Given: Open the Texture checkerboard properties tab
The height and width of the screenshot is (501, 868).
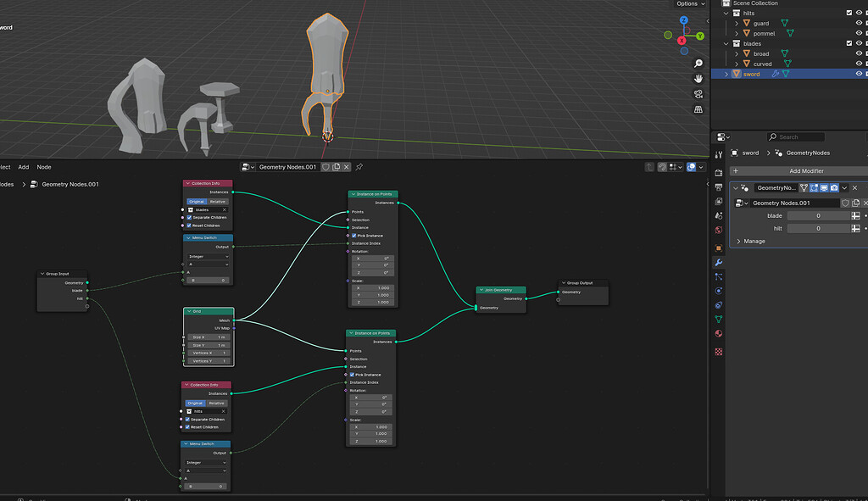Looking at the screenshot, I should click(719, 352).
